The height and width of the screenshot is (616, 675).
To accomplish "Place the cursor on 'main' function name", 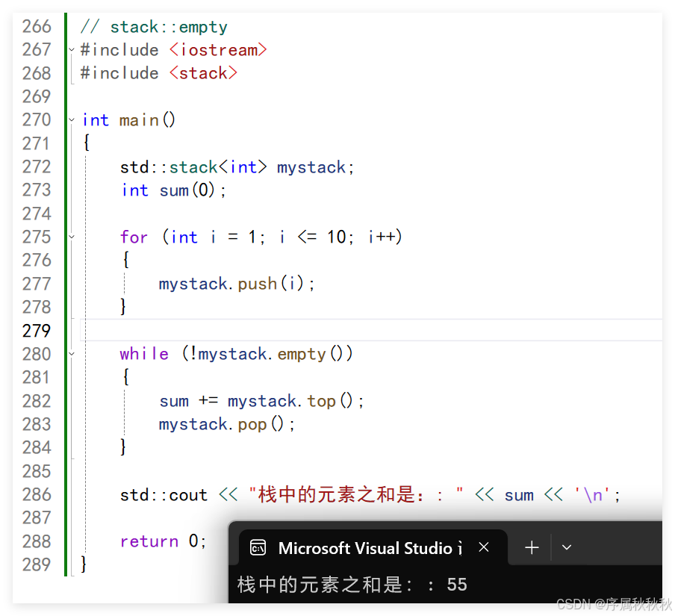I will click(139, 120).
